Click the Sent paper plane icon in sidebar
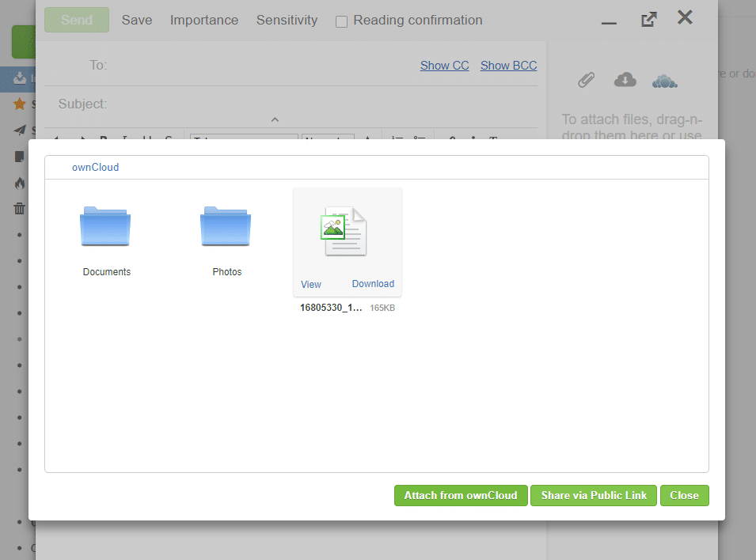 19,131
